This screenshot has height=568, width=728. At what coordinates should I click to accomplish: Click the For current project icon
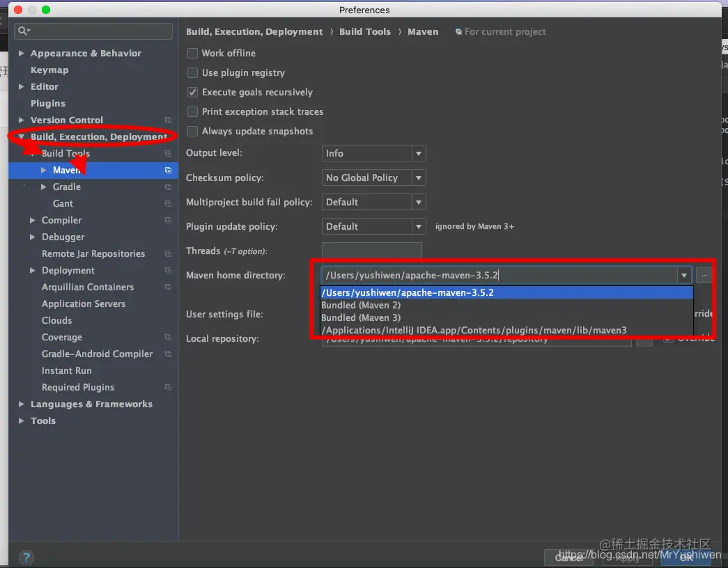(458, 31)
